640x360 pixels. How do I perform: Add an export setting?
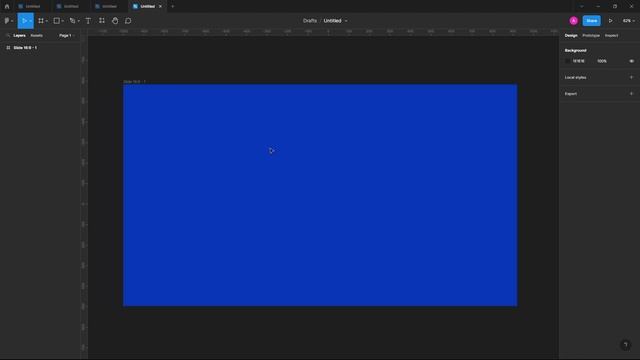point(631,94)
